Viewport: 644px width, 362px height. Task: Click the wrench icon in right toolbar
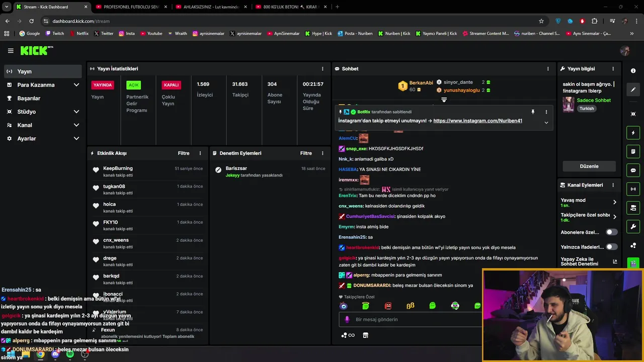coord(633,226)
